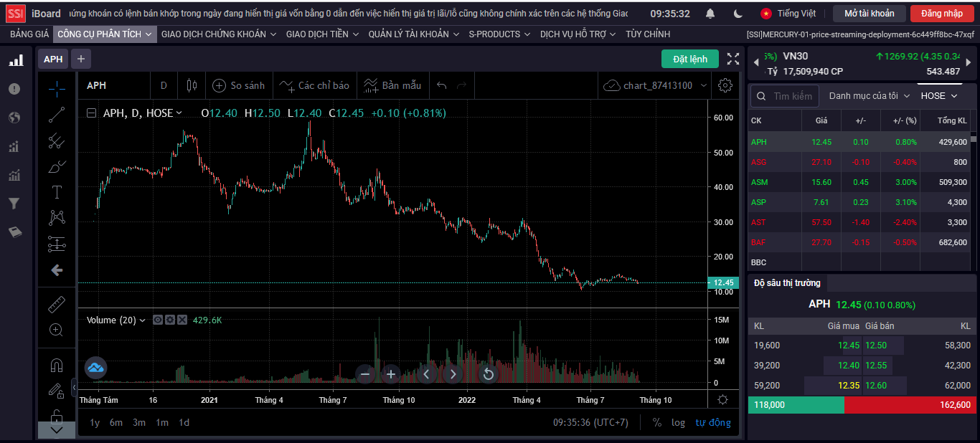980x443 pixels.
Task: Click the Đặt lệnh order button
Action: pyautogui.click(x=690, y=59)
